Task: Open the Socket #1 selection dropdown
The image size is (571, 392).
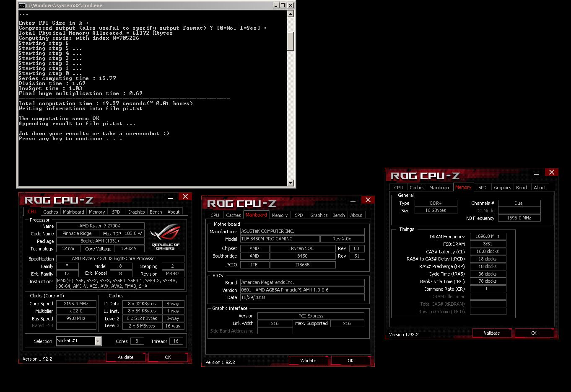Action: click(98, 341)
